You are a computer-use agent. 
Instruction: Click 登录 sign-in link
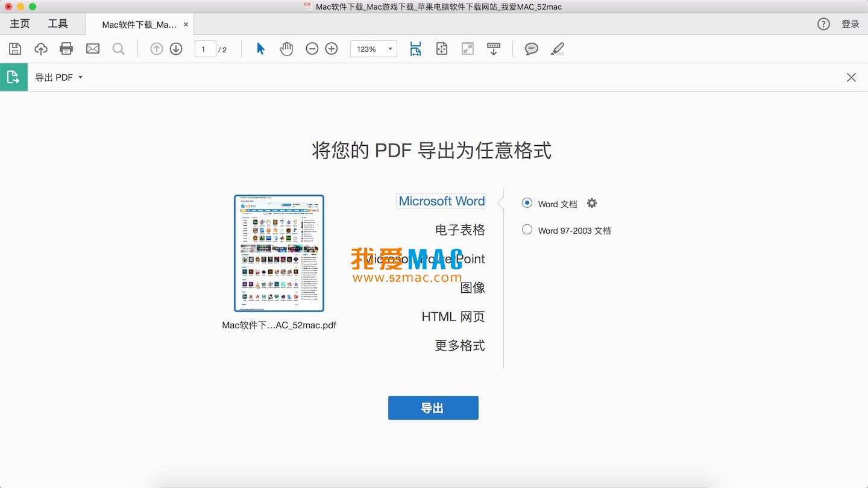(x=851, y=24)
